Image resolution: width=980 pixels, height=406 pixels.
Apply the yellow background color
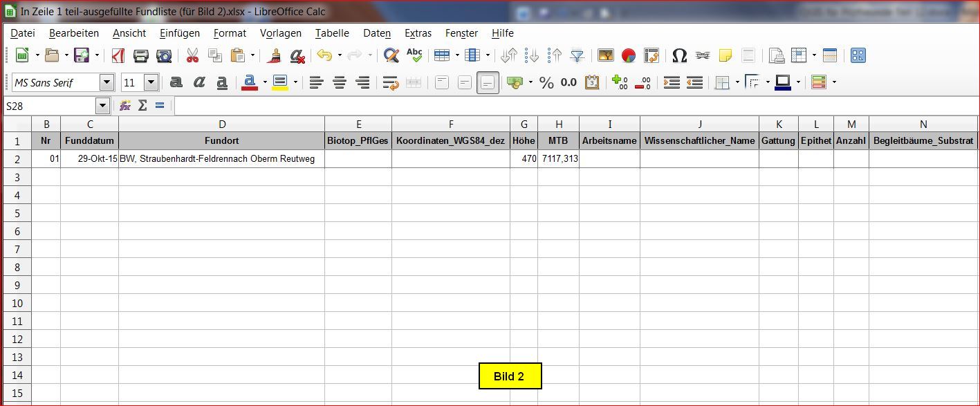coord(280,83)
